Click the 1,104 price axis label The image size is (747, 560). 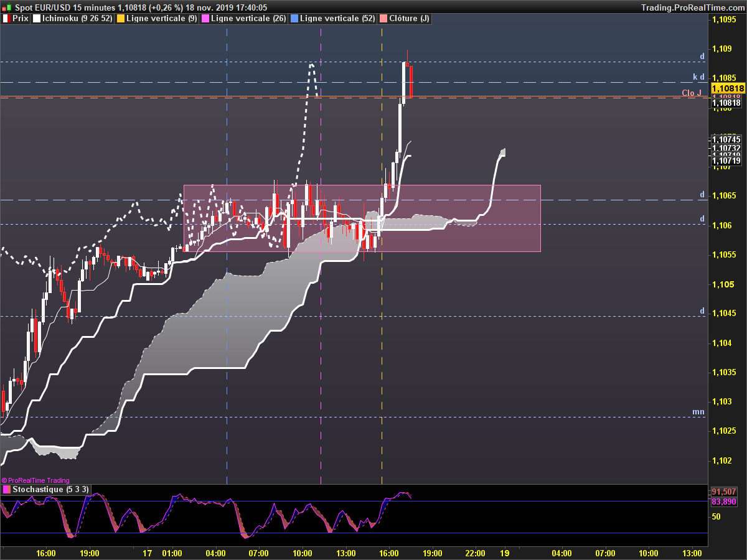coord(721,343)
